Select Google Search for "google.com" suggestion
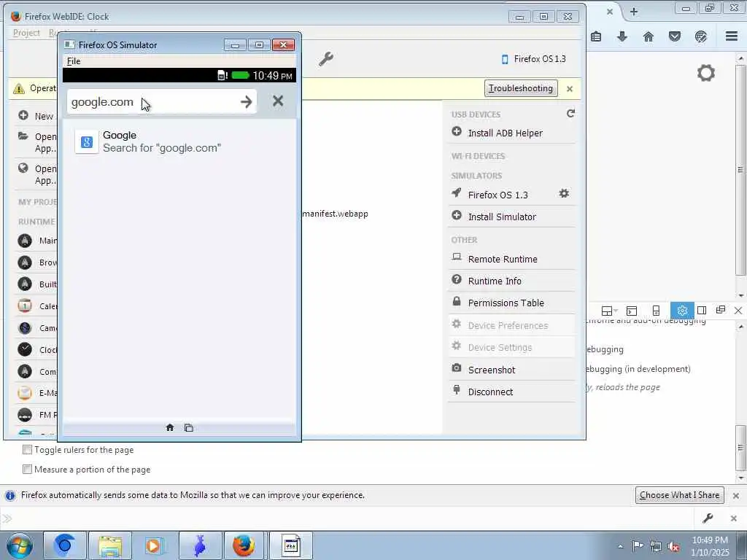Viewport: 747px width, 560px height. pyautogui.click(x=179, y=141)
